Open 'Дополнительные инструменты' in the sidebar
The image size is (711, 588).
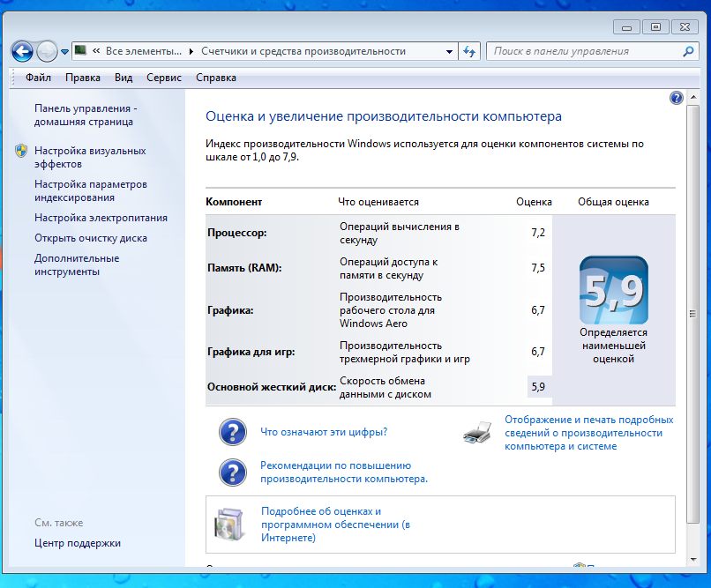[77, 264]
